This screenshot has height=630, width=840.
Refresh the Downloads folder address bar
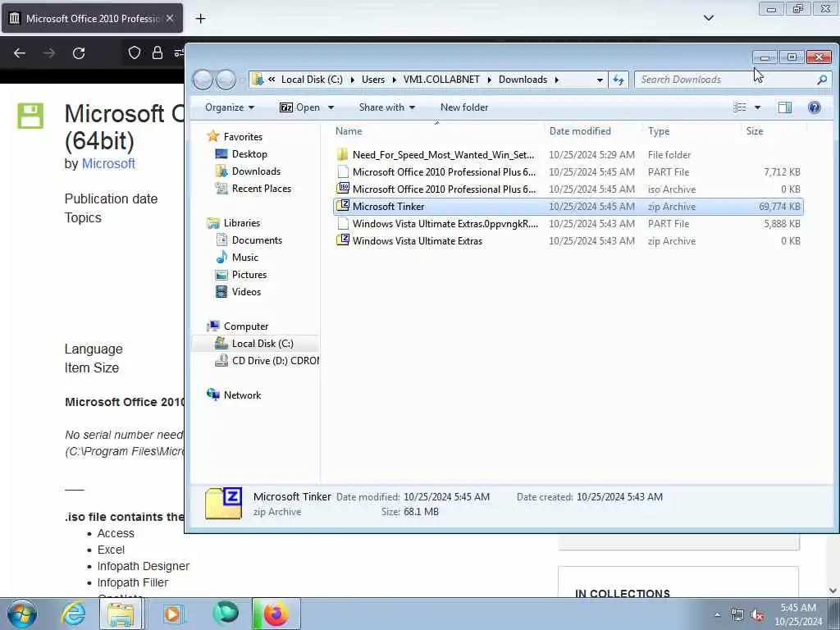tap(619, 80)
